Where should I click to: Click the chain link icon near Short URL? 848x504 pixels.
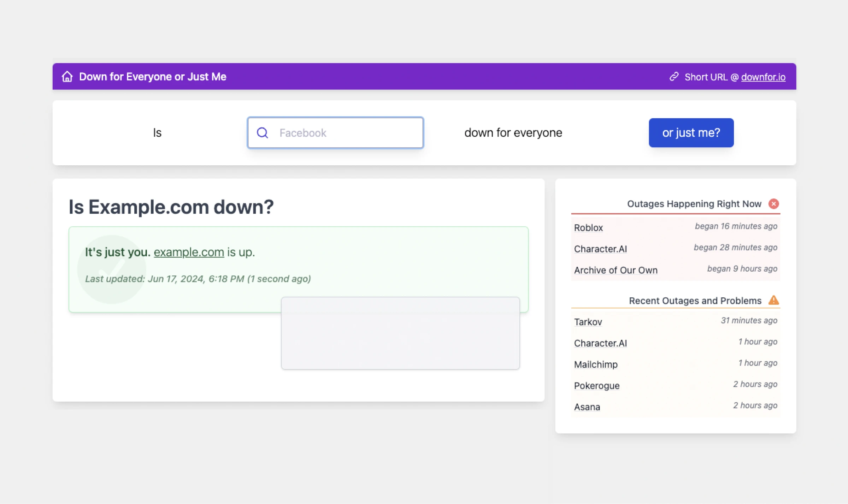point(674,77)
